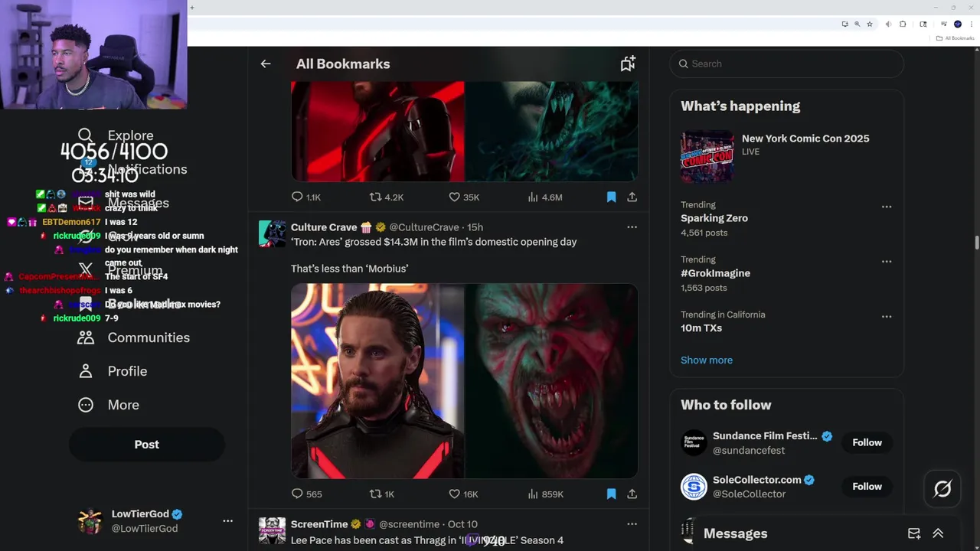This screenshot has width=980, height=551.
Task: Remove bookmark on the Culture Crave post
Action: coord(611,494)
